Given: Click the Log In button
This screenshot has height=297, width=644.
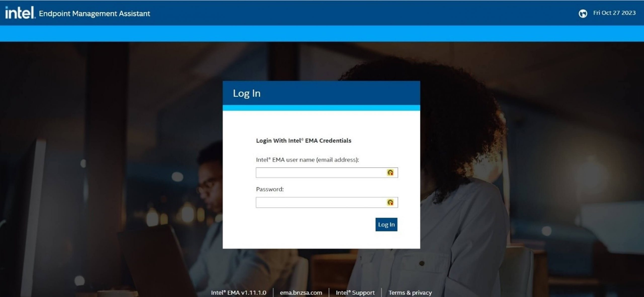Looking at the screenshot, I should point(386,224).
